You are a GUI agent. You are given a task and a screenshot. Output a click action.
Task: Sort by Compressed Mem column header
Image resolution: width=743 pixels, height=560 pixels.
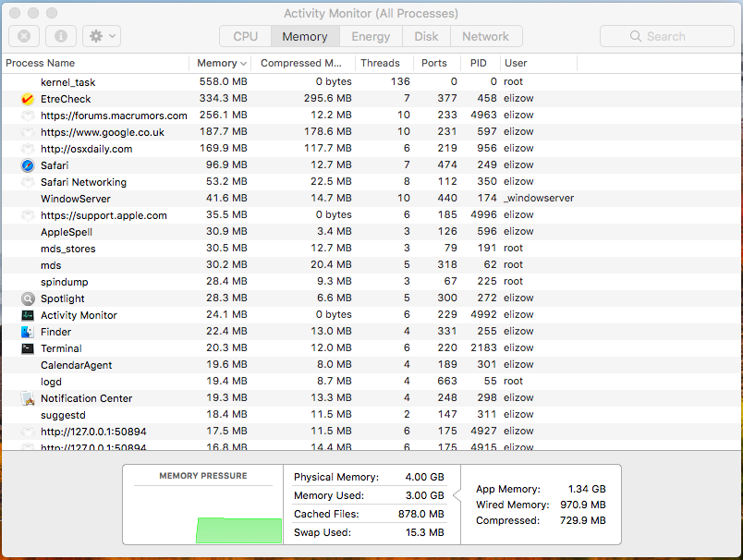(301, 63)
